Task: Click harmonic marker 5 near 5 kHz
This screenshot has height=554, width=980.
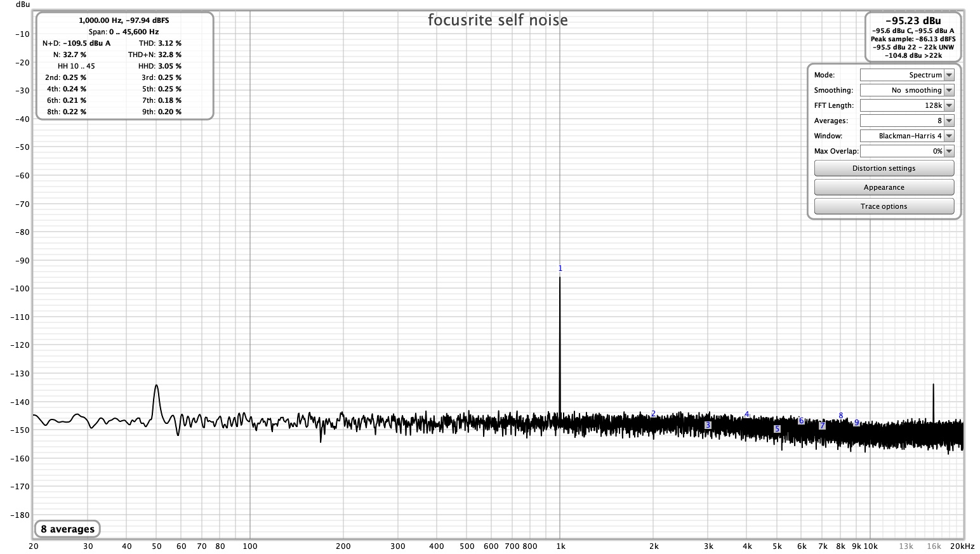Action: (x=777, y=429)
